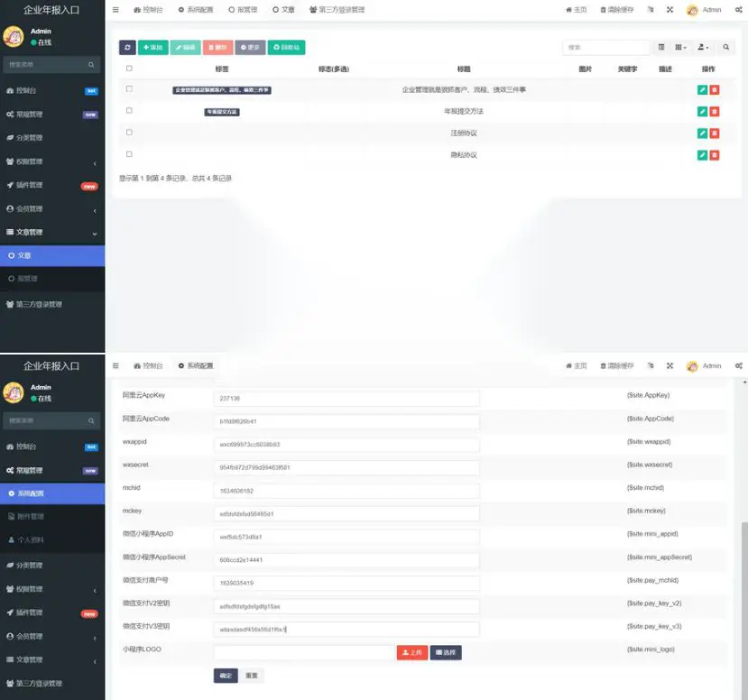Click the 搜索 box in the table toolbar
This screenshot has height=700, width=748.
(x=605, y=47)
